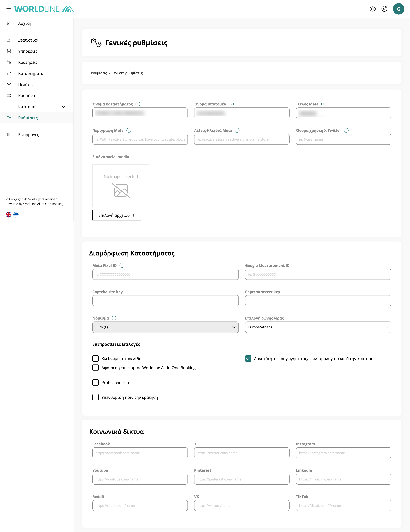Click the Επιλογή αρχείου button
The height and width of the screenshot is (532, 410).
[116, 215]
